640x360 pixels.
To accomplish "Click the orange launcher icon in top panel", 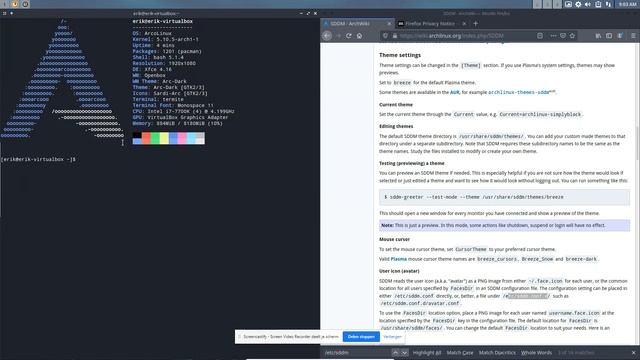I will tap(15, 4).
